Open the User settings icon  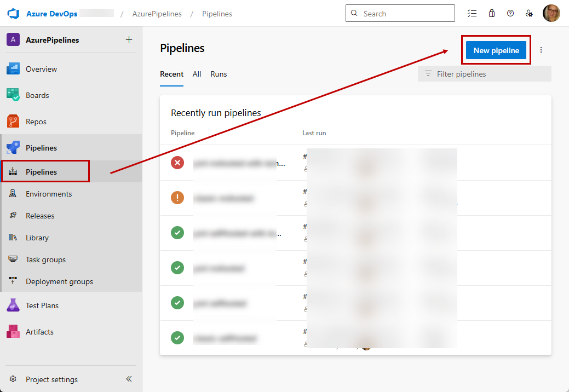coord(529,14)
